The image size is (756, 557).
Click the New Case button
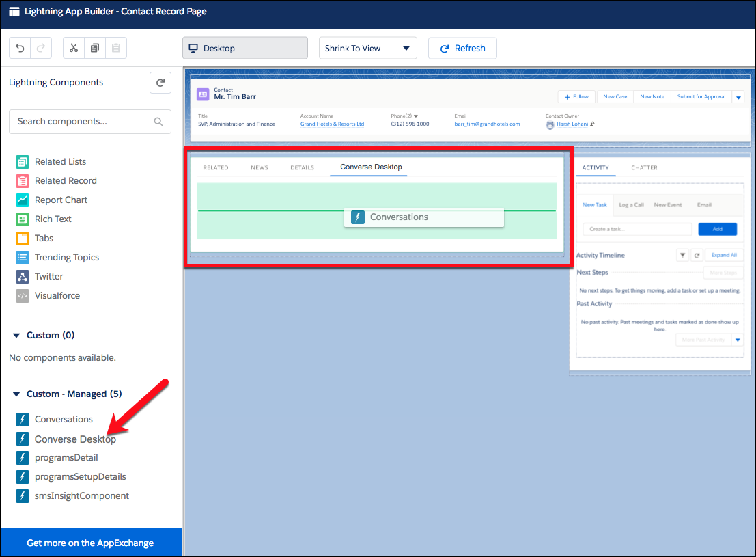point(615,97)
